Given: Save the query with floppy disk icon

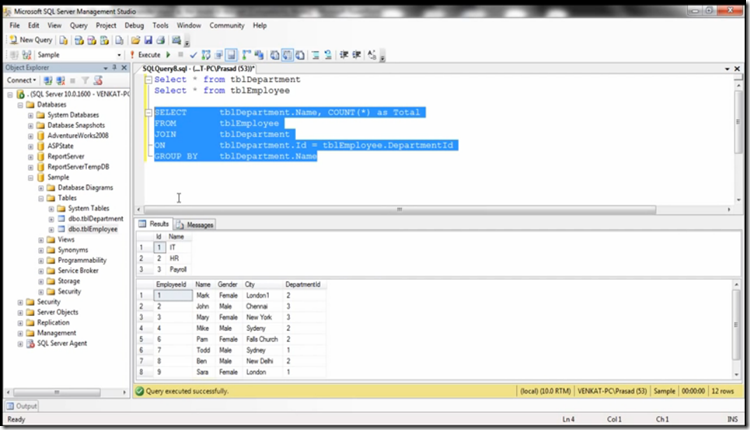Looking at the screenshot, I should coord(148,40).
